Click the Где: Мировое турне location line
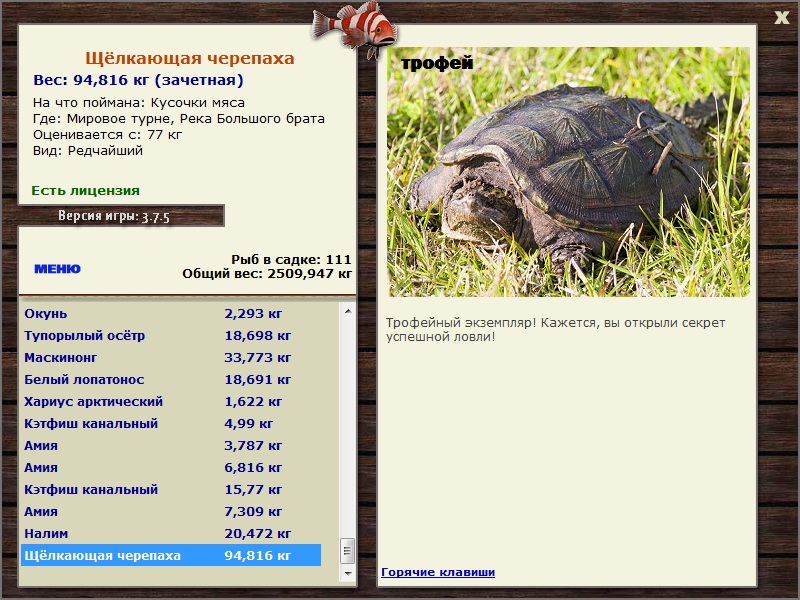Screen dimensions: 800x600 179,119
